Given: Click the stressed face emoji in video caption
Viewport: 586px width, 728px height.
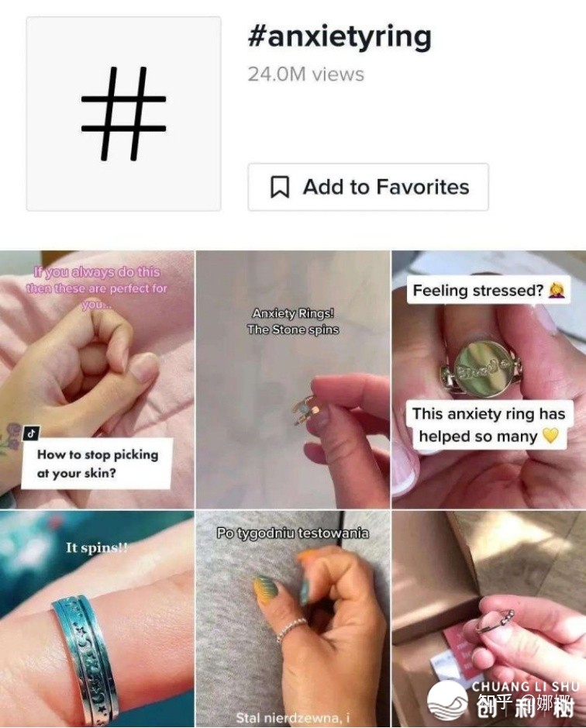Looking at the screenshot, I should [x=557, y=290].
